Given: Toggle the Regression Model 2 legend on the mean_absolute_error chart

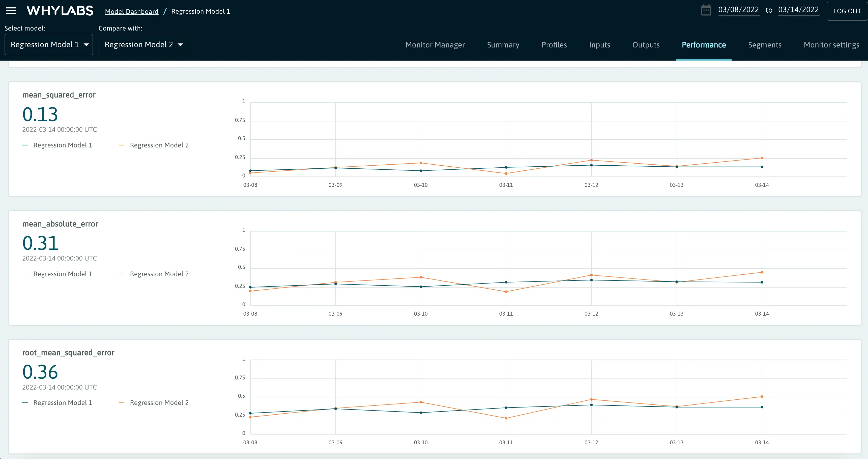Looking at the screenshot, I should [x=159, y=274].
